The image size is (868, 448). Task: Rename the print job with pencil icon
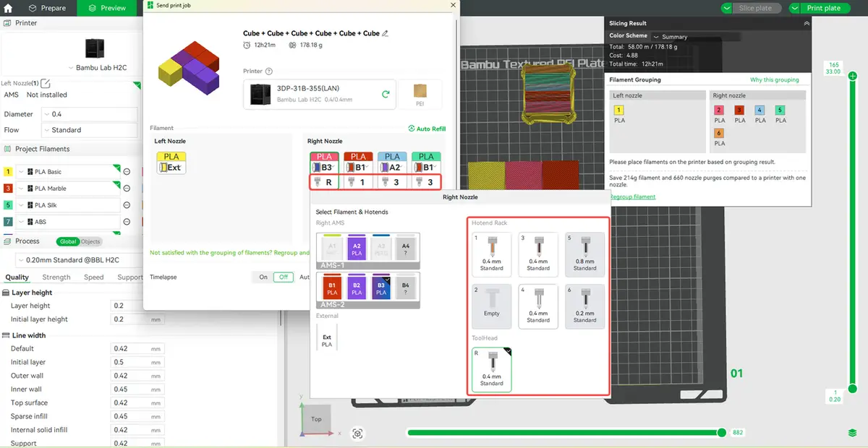(x=386, y=33)
